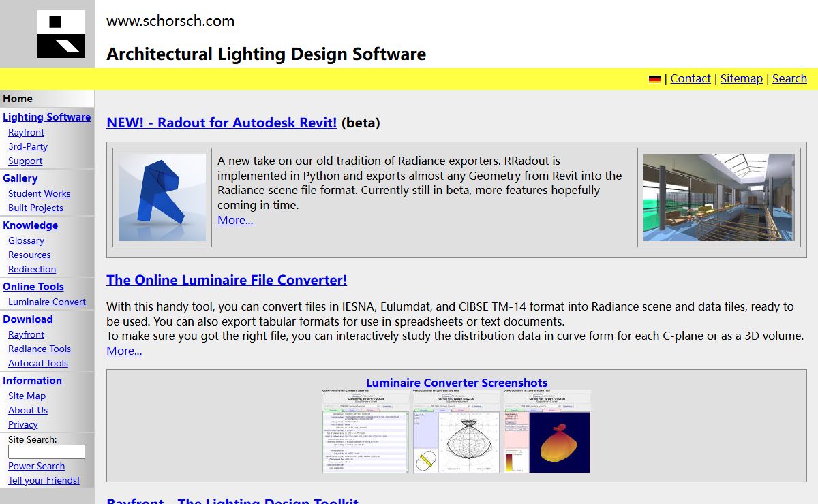
Task: Open Built Projects link
Action: pyautogui.click(x=35, y=208)
